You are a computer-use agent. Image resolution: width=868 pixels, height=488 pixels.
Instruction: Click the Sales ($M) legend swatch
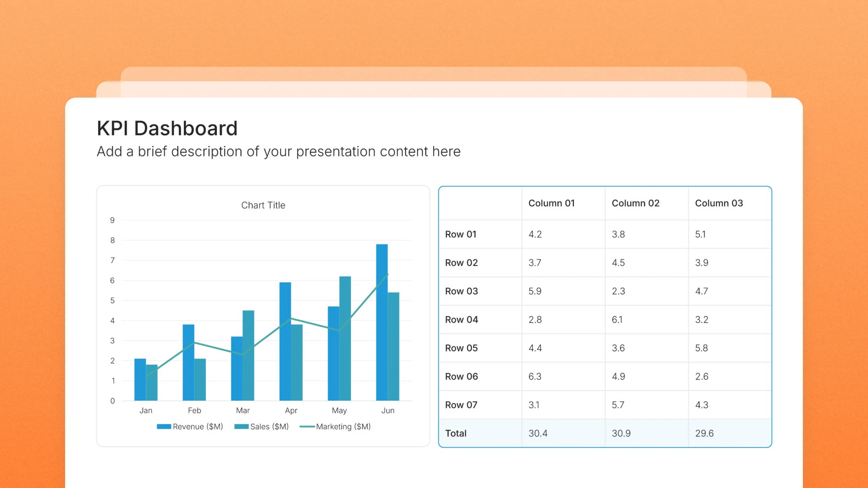[x=241, y=426]
